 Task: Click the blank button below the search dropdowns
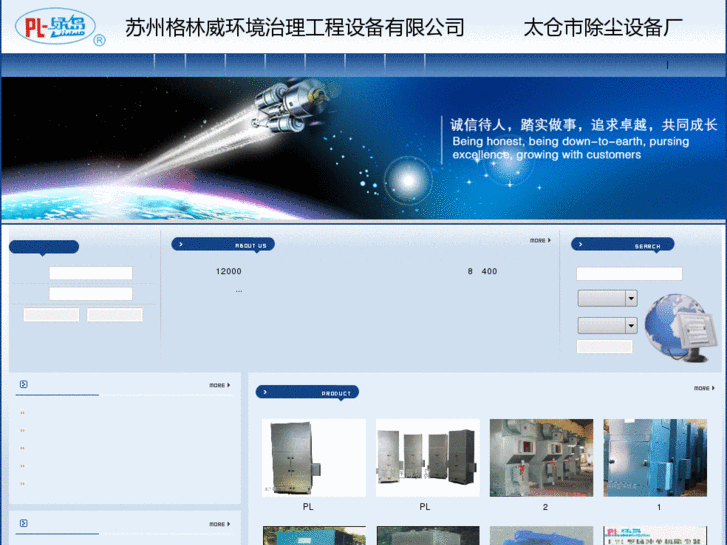coord(605,346)
